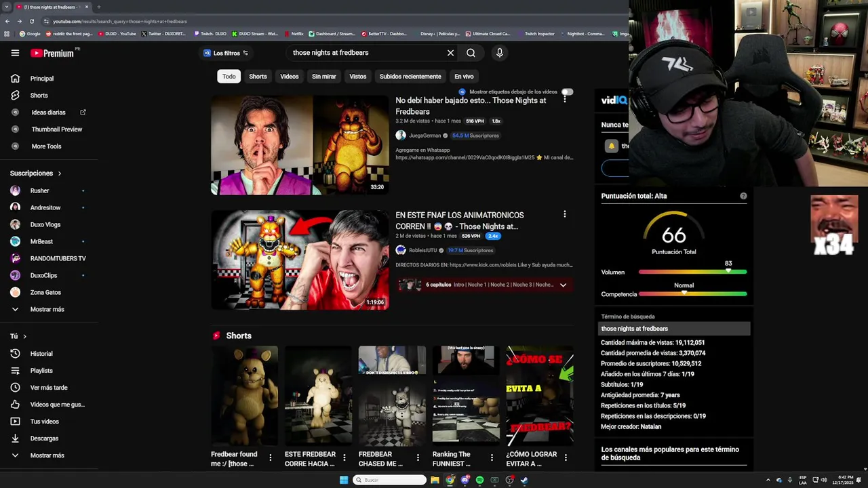This screenshot has height=488, width=868.
Task: Open Spotify from the taskbar
Action: pos(479,480)
